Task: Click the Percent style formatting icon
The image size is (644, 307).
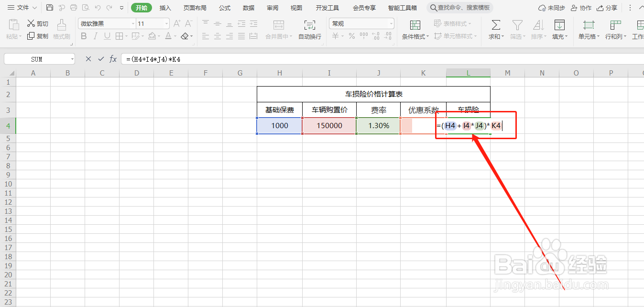Action: click(x=351, y=35)
